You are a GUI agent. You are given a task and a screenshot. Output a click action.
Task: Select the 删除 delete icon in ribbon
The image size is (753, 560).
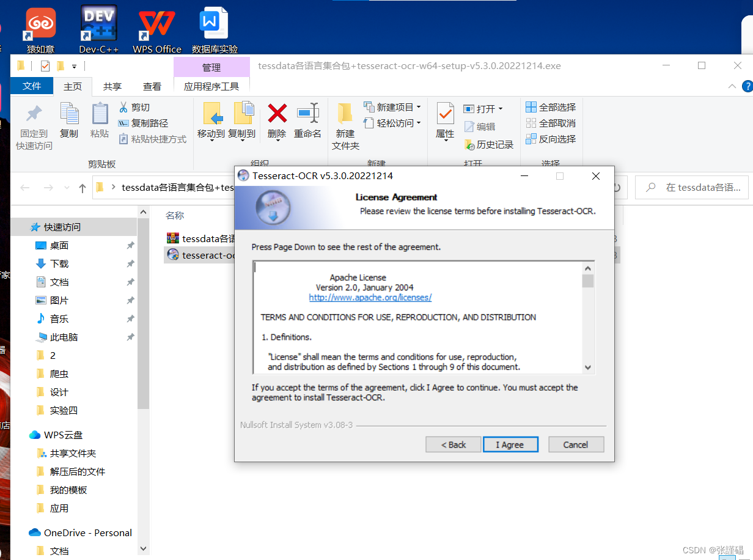coord(276,120)
